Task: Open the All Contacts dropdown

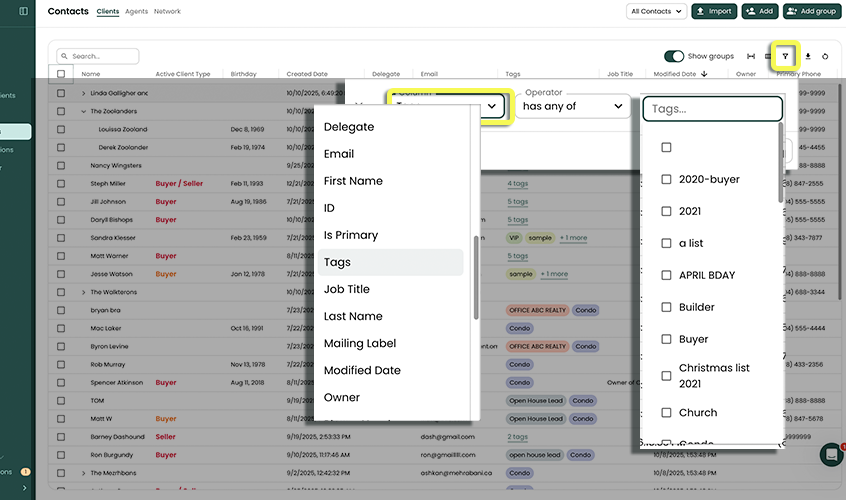Action: pos(656,11)
